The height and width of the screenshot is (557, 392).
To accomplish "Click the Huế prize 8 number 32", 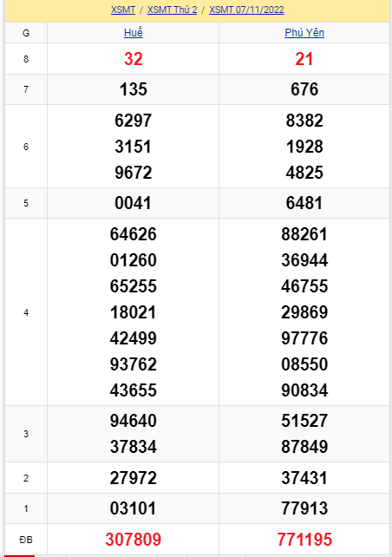I will pos(134,59).
